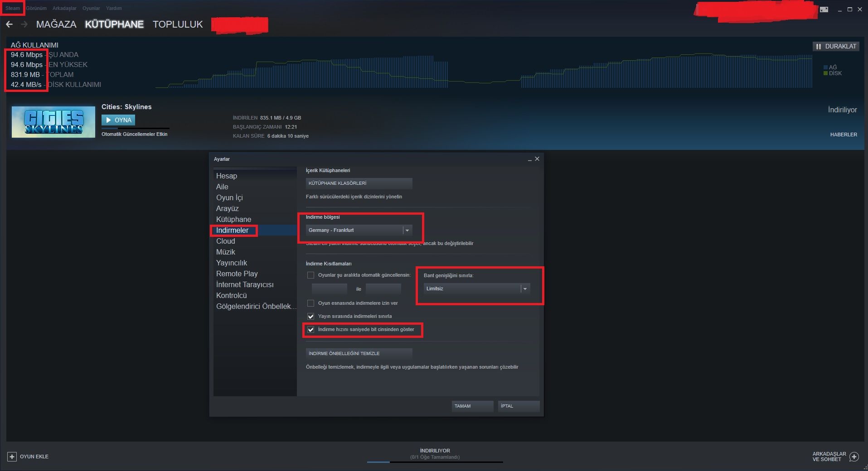Click the play triangle on OYNA button
This screenshot has height=471, width=868.
click(x=108, y=120)
